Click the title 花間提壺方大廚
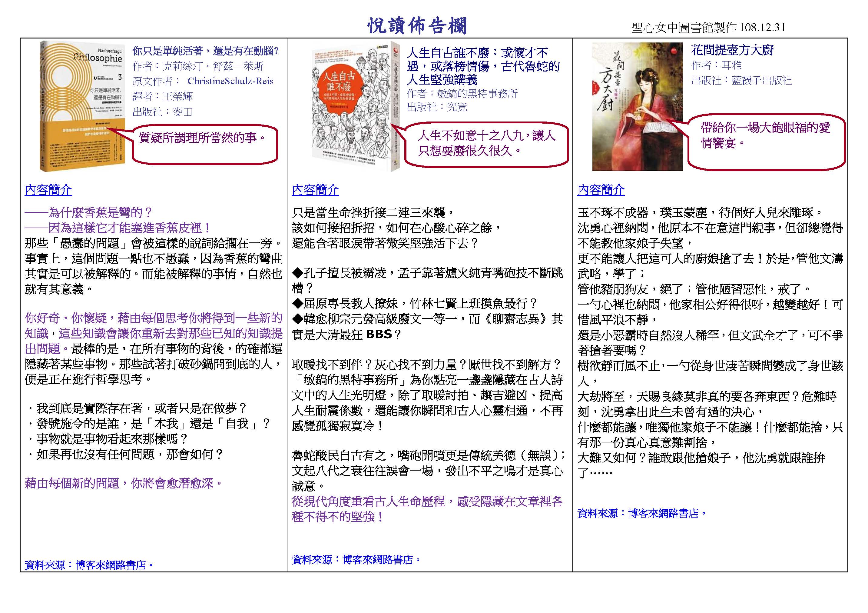This screenshot has width=868, height=613. coord(732,50)
